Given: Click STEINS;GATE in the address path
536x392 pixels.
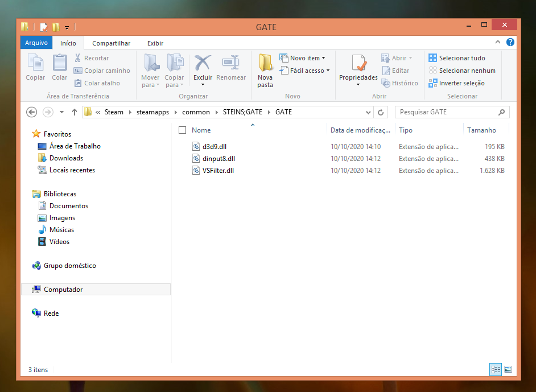Looking at the screenshot, I should tap(242, 112).
